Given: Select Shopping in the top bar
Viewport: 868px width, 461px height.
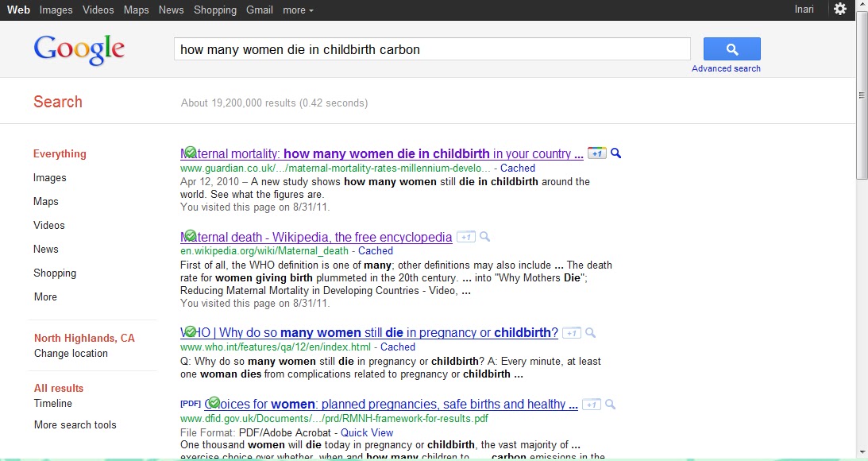Looking at the screenshot, I should pyautogui.click(x=215, y=10).
